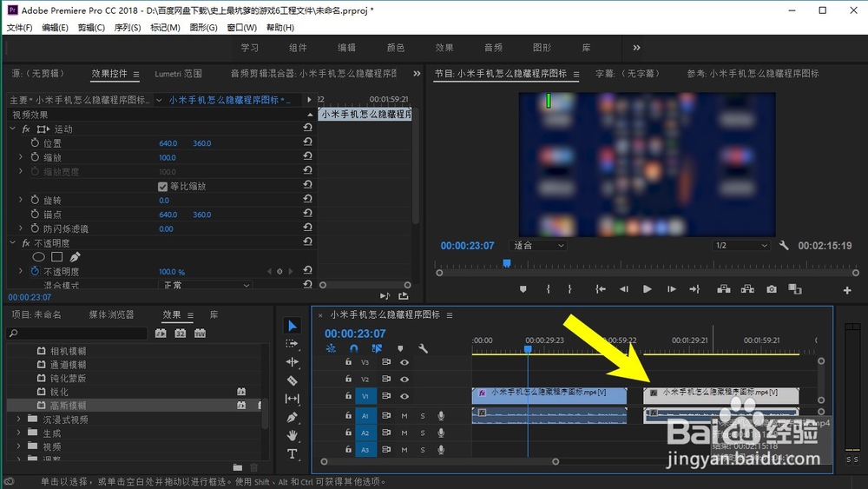The height and width of the screenshot is (489, 868).
Task: Add marker in Program monitor
Action: (x=523, y=289)
